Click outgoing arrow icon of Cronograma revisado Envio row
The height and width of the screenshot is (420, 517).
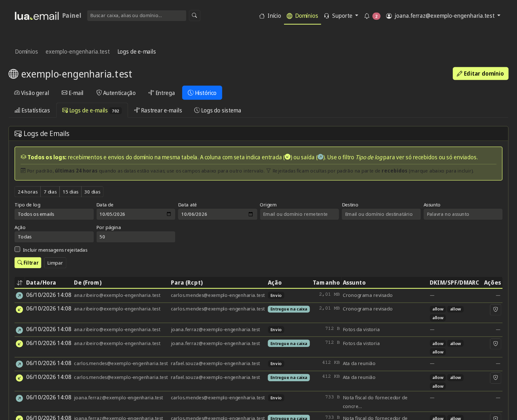click(x=19, y=295)
